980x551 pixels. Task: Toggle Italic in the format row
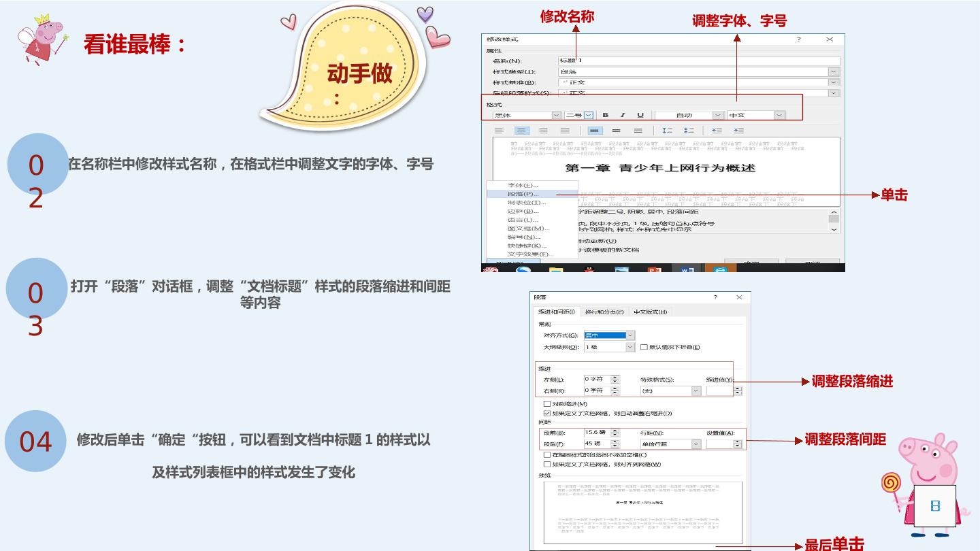coord(622,115)
